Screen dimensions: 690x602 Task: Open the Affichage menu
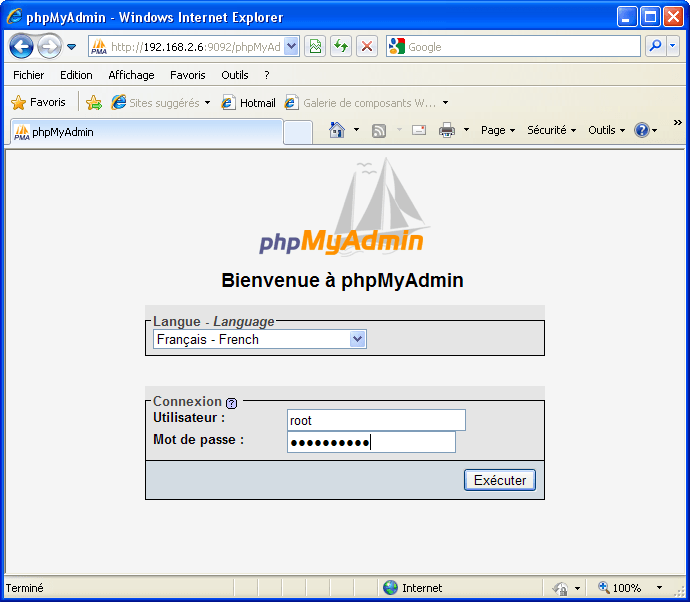coord(131,75)
